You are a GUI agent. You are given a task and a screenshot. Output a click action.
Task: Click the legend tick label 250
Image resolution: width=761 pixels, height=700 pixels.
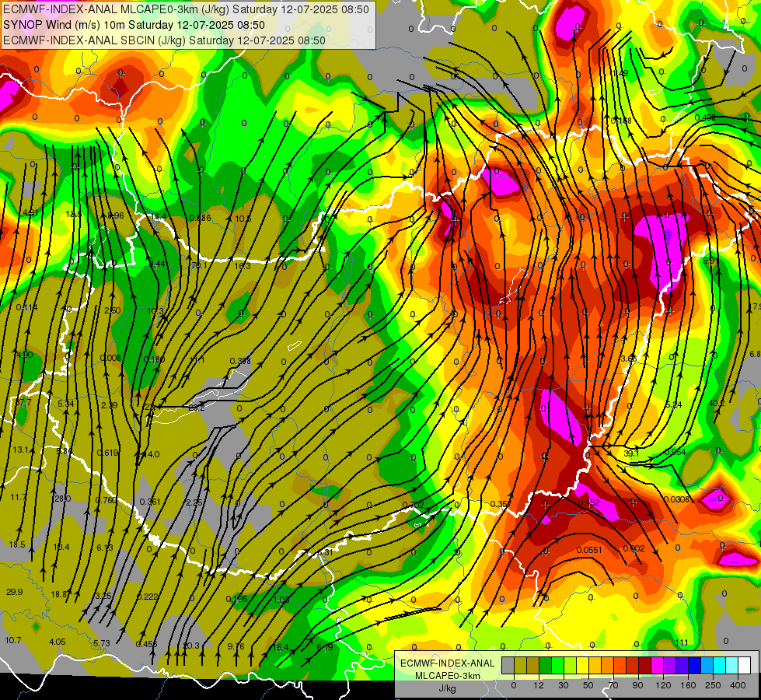click(x=713, y=685)
